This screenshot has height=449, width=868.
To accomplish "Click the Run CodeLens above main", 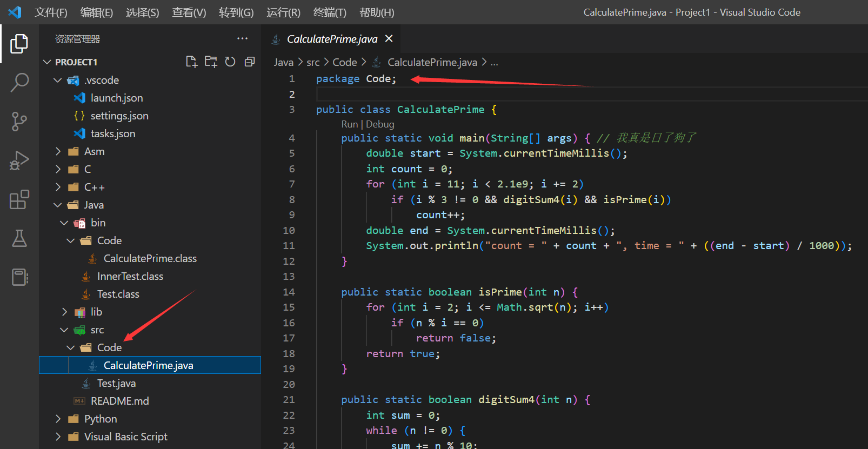I will point(349,124).
